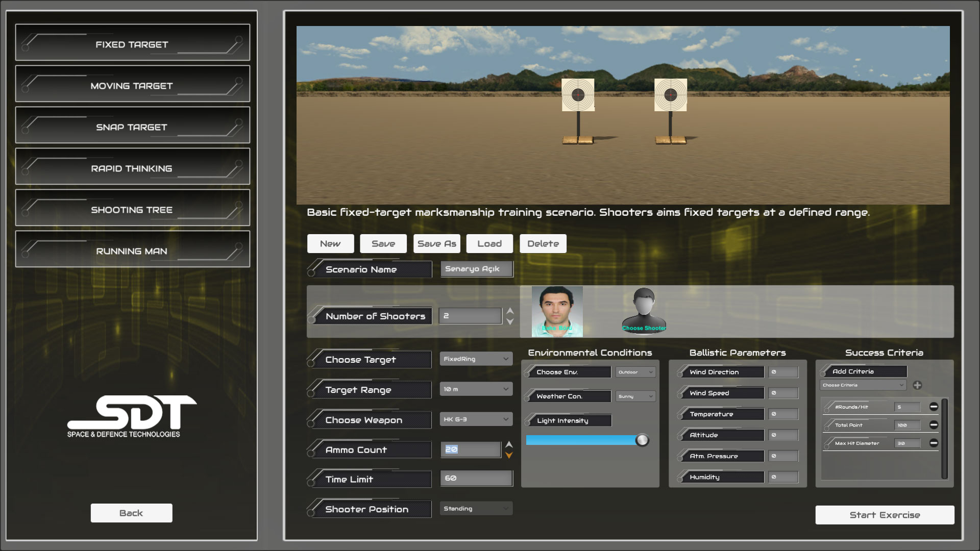Click the plus icon to add criteria
Image resolution: width=980 pixels, height=551 pixels.
click(x=917, y=385)
